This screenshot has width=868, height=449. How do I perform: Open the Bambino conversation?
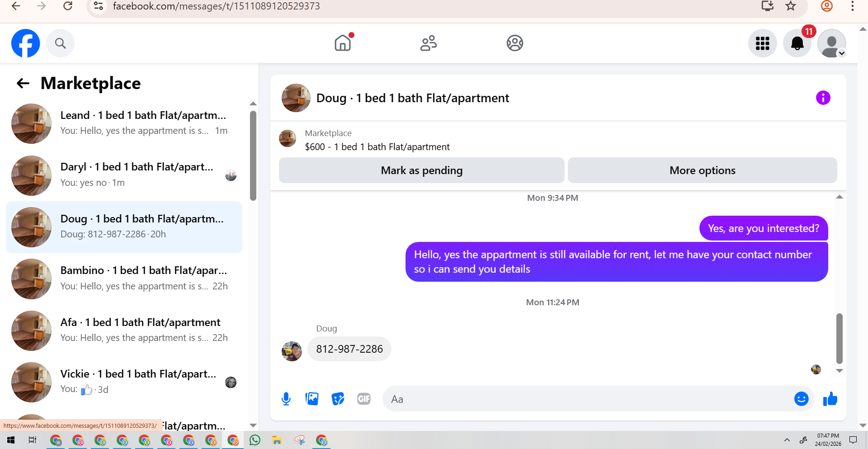[x=124, y=279]
